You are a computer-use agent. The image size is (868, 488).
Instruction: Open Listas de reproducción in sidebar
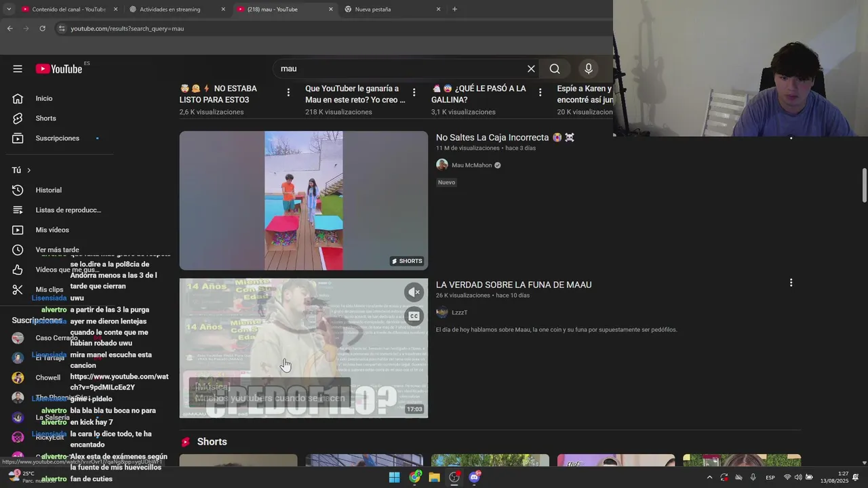click(68, 210)
